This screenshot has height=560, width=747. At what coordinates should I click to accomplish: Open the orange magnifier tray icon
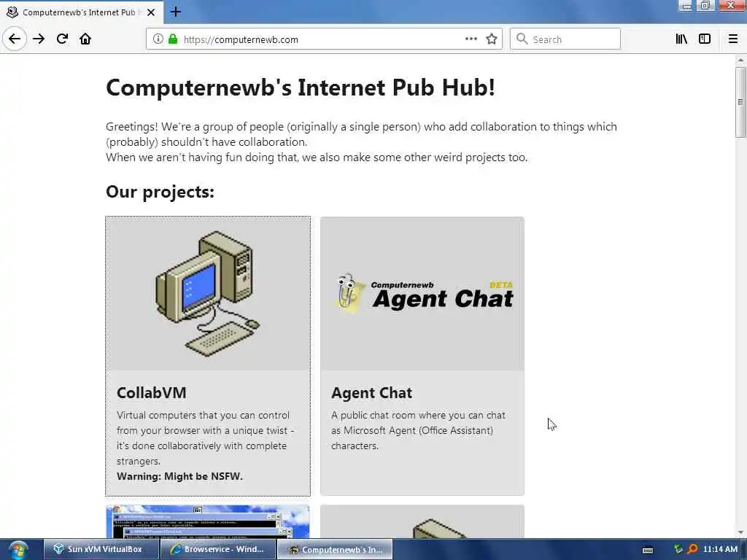[x=693, y=549]
